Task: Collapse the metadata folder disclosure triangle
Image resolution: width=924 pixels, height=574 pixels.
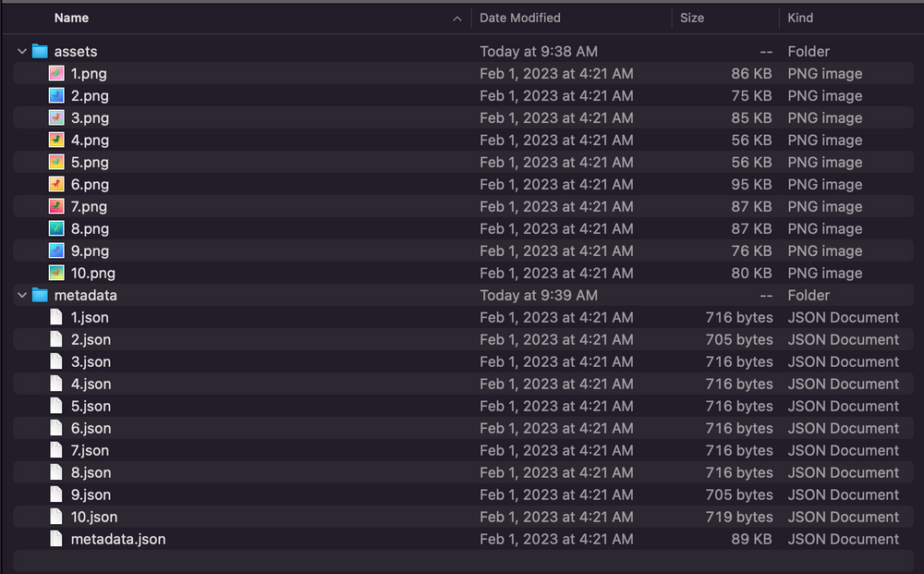Action: click(x=22, y=296)
